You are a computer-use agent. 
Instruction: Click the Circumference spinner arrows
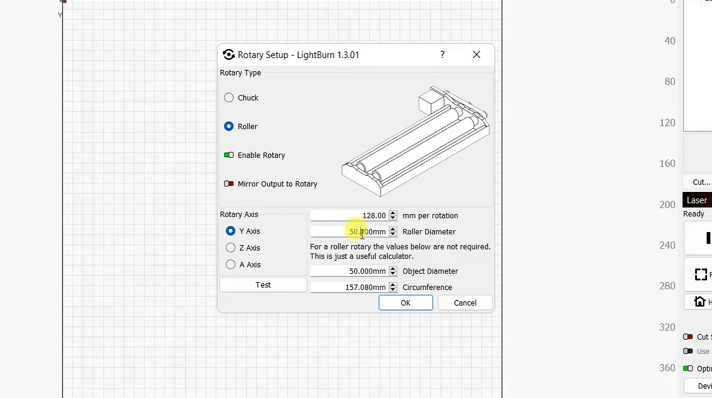(393, 287)
